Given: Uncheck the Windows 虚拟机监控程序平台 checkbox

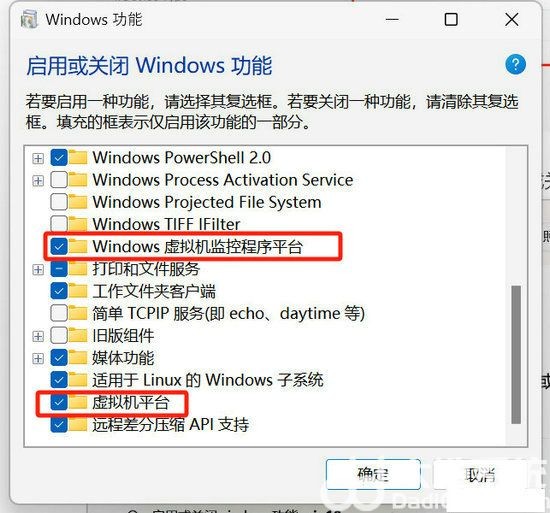Looking at the screenshot, I should 59,247.
